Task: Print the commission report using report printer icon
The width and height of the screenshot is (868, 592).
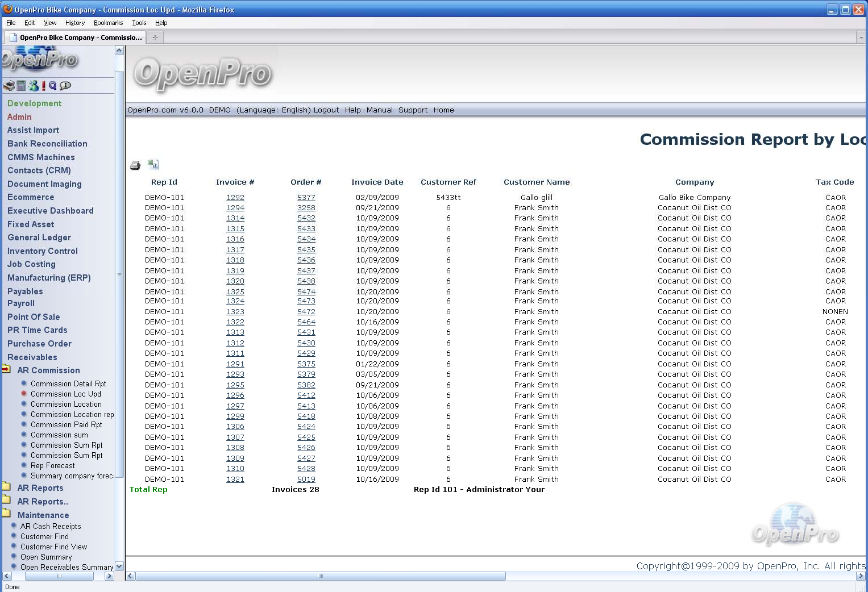Action: click(x=135, y=165)
